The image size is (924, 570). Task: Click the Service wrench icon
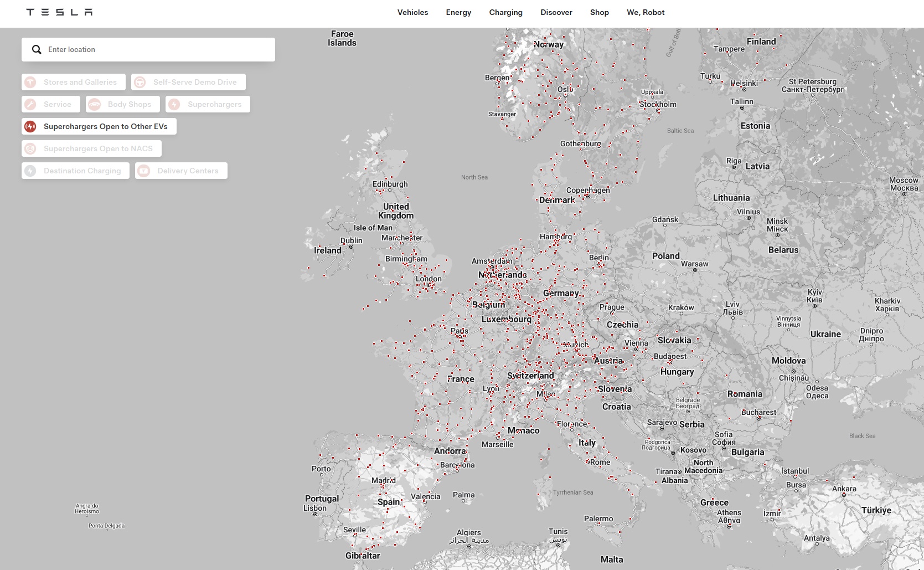(x=30, y=104)
